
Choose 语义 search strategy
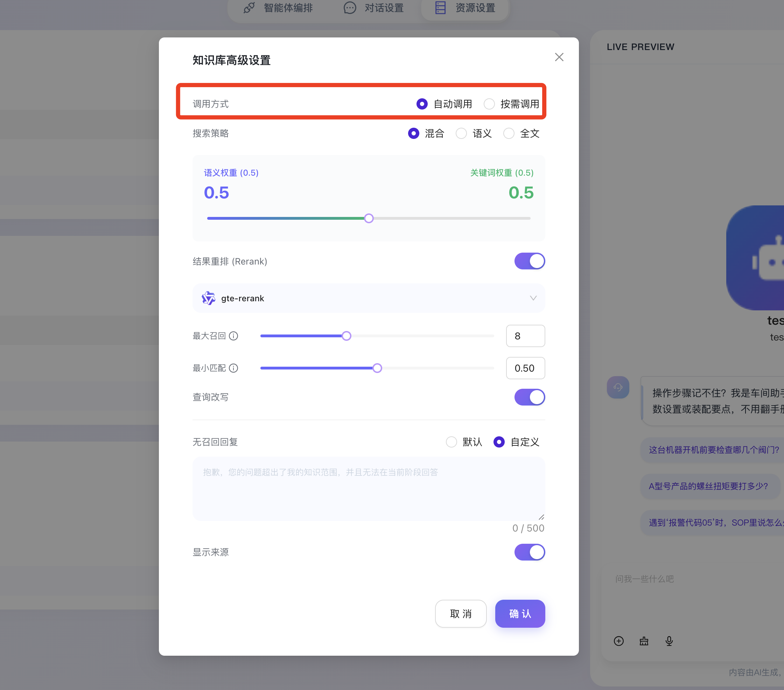coord(461,133)
